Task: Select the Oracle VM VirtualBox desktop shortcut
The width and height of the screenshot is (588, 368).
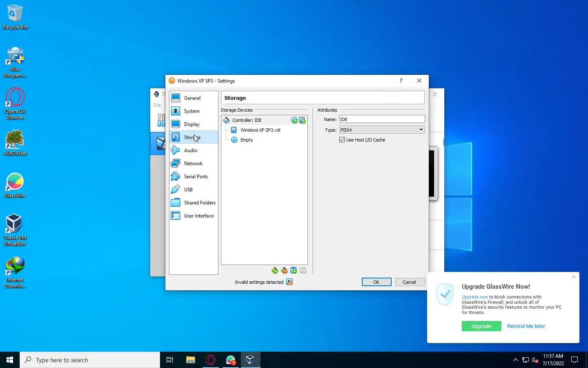Action: click(15, 230)
